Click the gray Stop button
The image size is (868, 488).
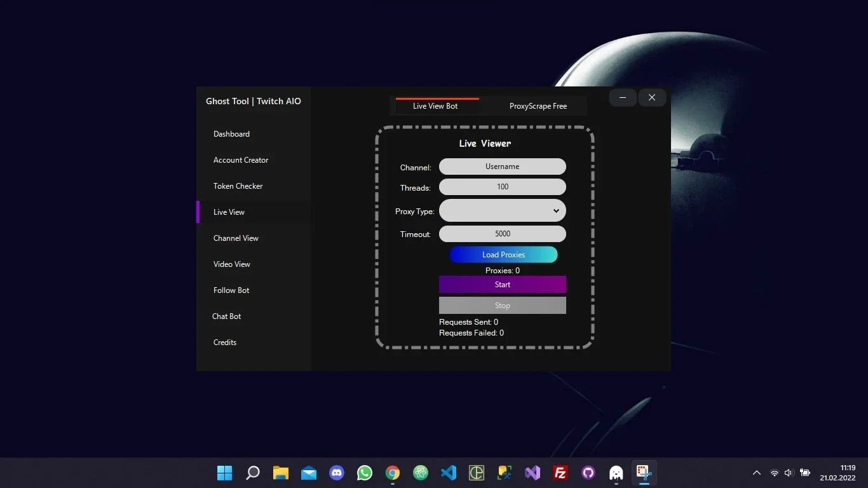point(502,306)
